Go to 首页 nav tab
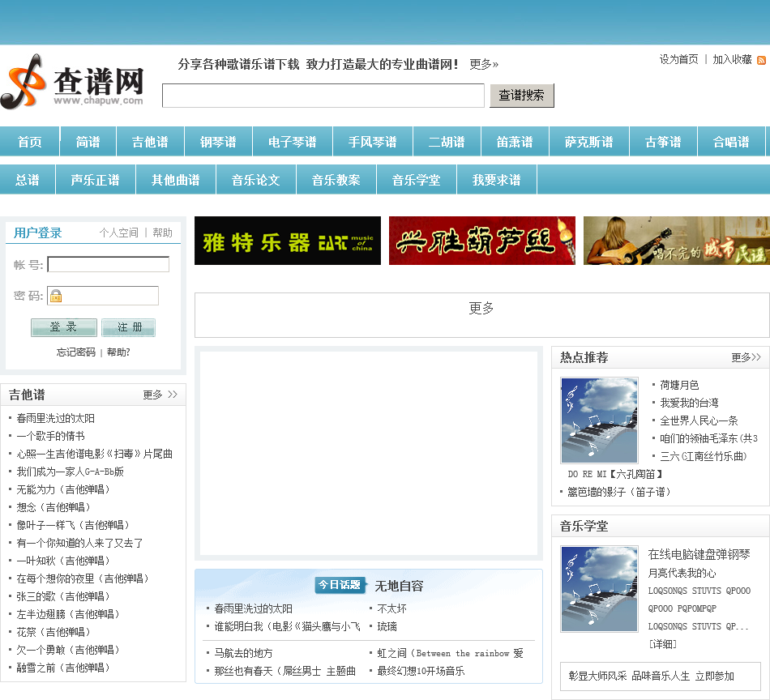Image resolution: width=770 pixels, height=700 pixels. [x=29, y=141]
